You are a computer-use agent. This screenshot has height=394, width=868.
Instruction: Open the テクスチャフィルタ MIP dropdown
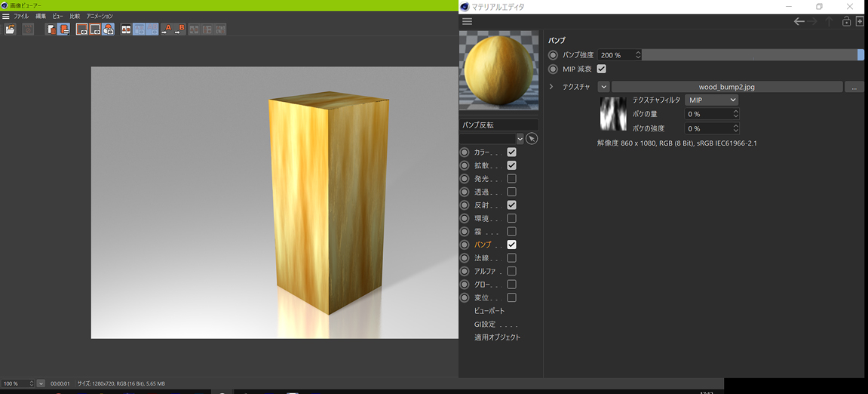pos(711,100)
